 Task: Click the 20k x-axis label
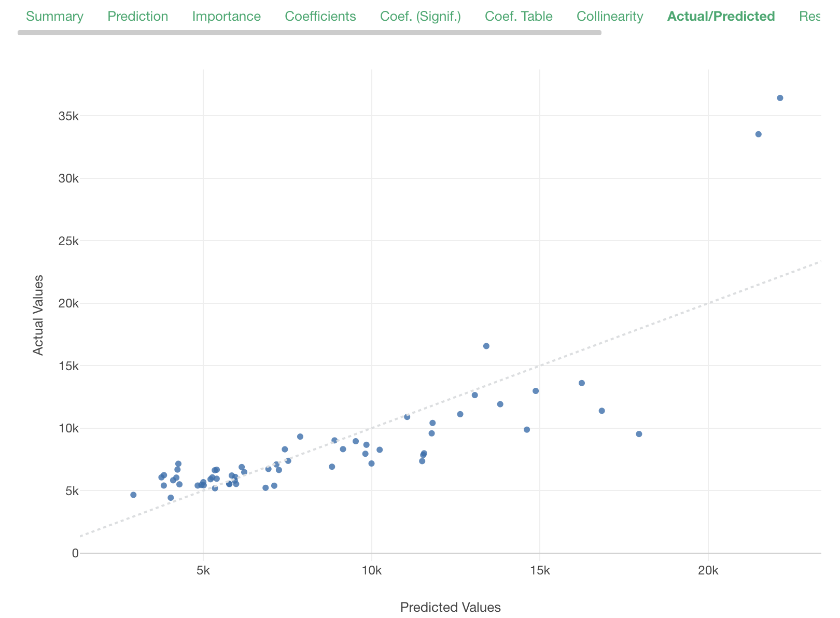(x=708, y=571)
